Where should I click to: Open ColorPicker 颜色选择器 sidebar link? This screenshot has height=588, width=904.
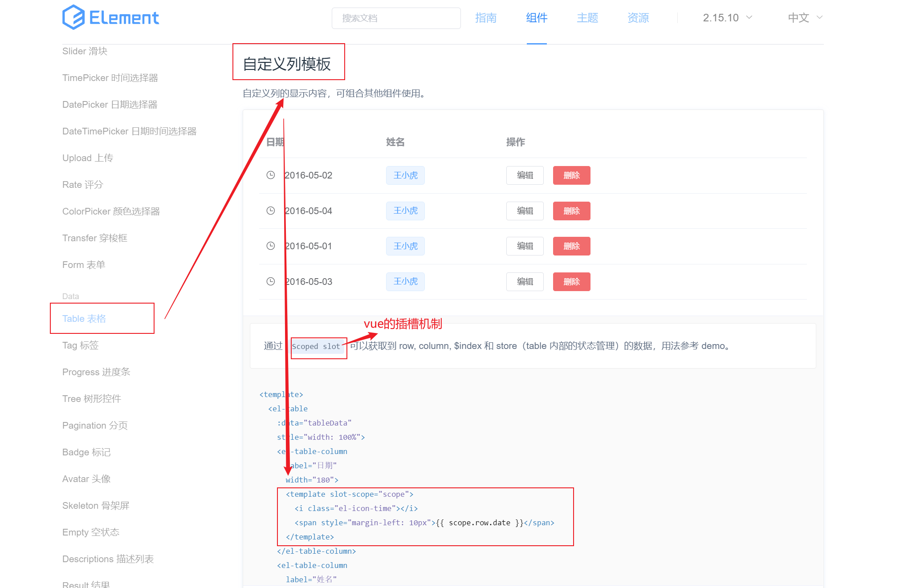pyautogui.click(x=111, y=211)
